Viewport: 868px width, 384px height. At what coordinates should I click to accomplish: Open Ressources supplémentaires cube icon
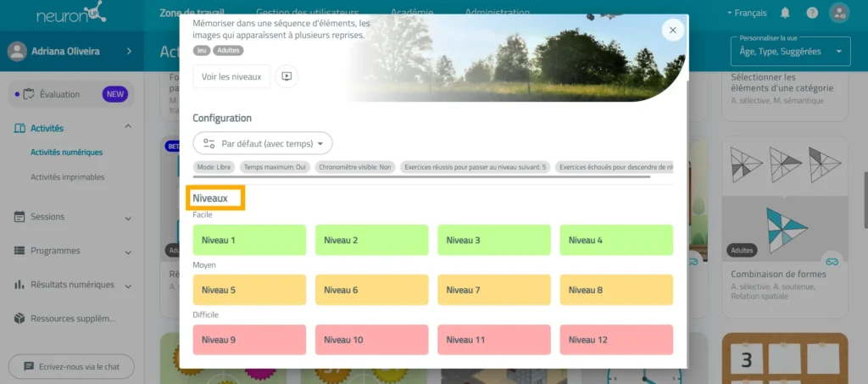(19, 319)
